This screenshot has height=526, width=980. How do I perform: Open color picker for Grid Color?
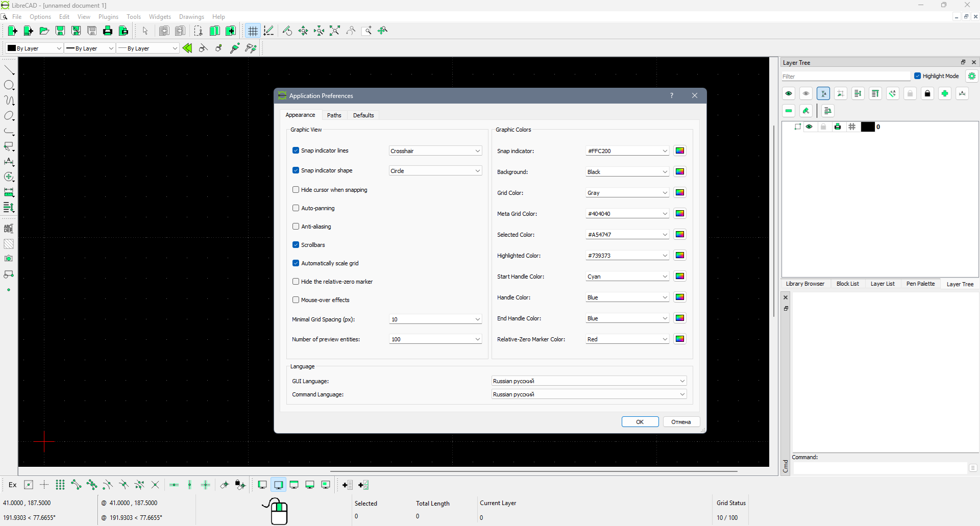click(x=680, y=193)
